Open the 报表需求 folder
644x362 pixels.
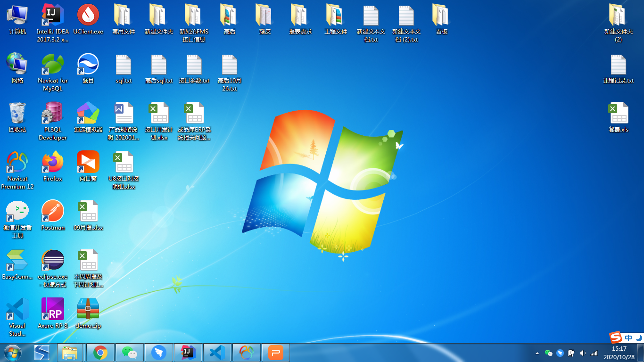pos(300,20)
